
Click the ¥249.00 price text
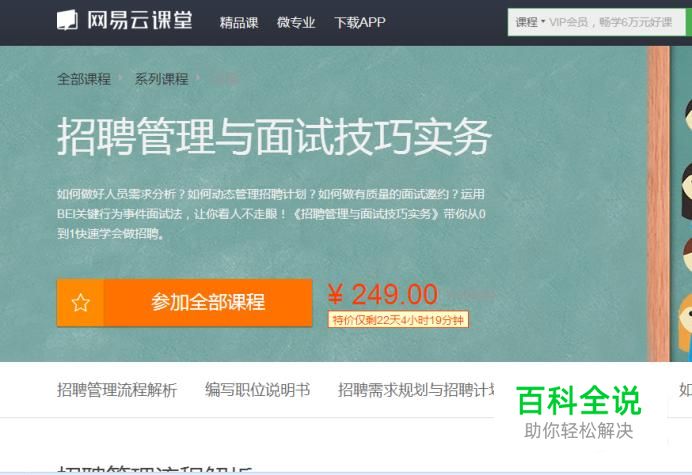click(x=383, y=294)
